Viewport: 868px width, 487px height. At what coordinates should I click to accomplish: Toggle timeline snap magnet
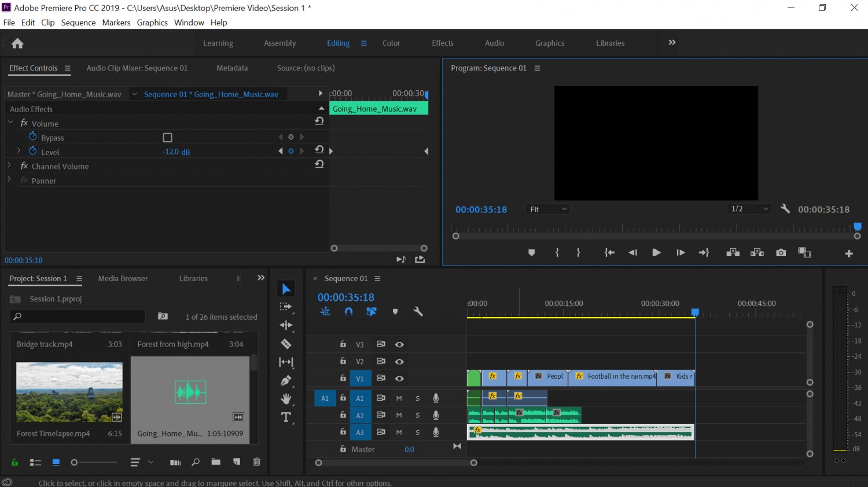click(348, 311)
